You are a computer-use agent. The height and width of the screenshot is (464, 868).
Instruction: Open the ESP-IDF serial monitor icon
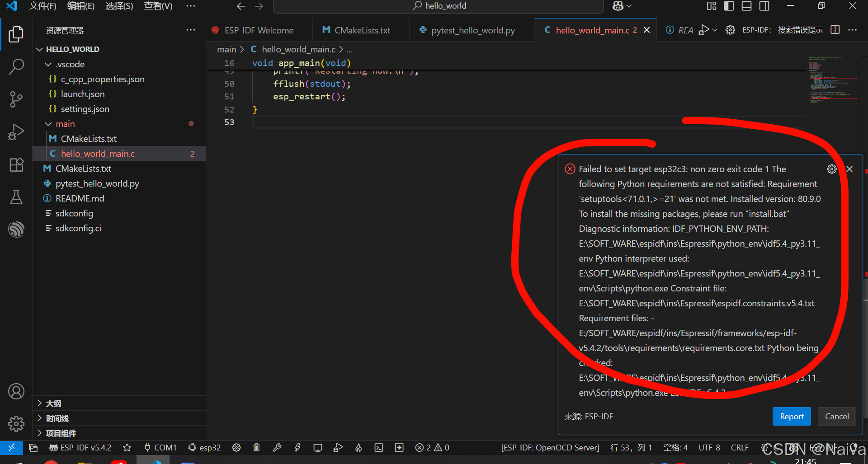click(318, 447)
